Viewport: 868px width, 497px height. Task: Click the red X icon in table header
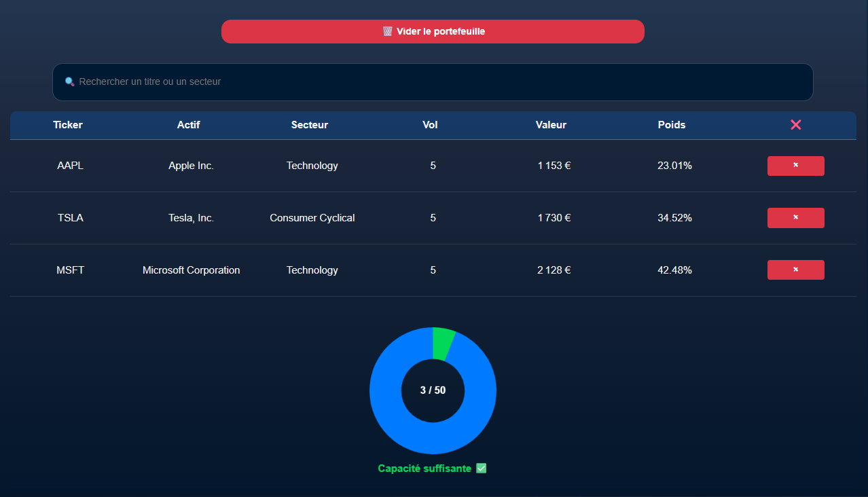[x=795, y=125]
